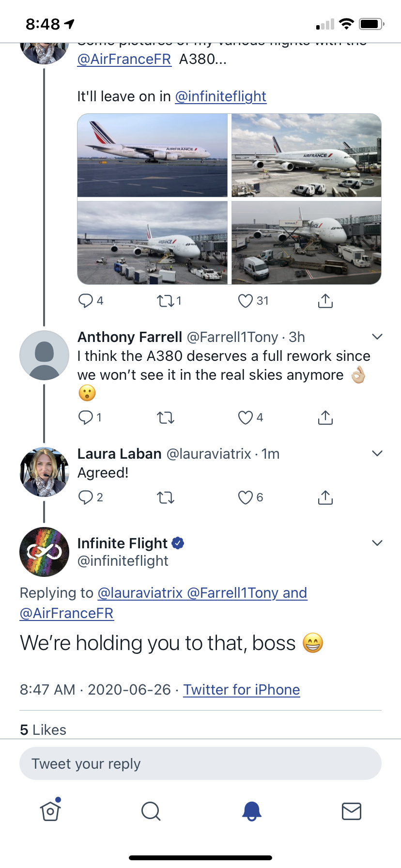Screen dimensions: 401x868
Task: Retweet the Air France A380 photos tweet
Action: pyautogui.click(x=166, y=301)
